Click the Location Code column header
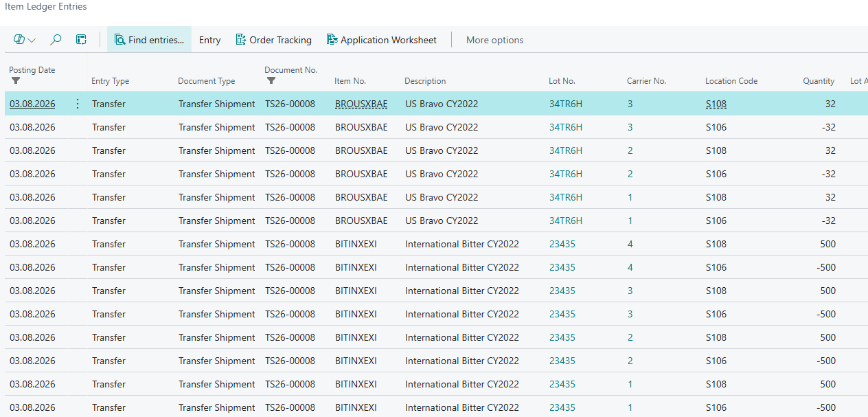This screenshot has width=868, height=417. tap(731, 81)
